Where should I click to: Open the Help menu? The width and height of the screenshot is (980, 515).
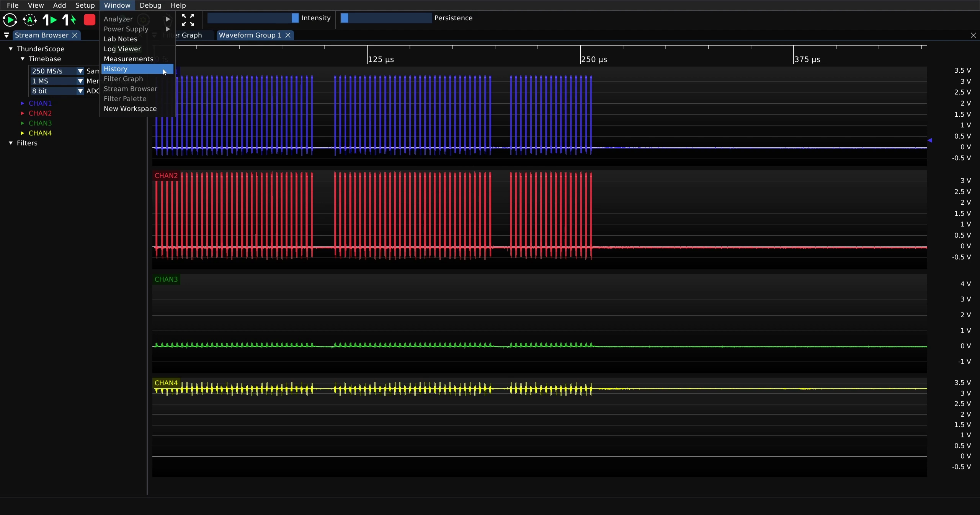tap(178, 5)
